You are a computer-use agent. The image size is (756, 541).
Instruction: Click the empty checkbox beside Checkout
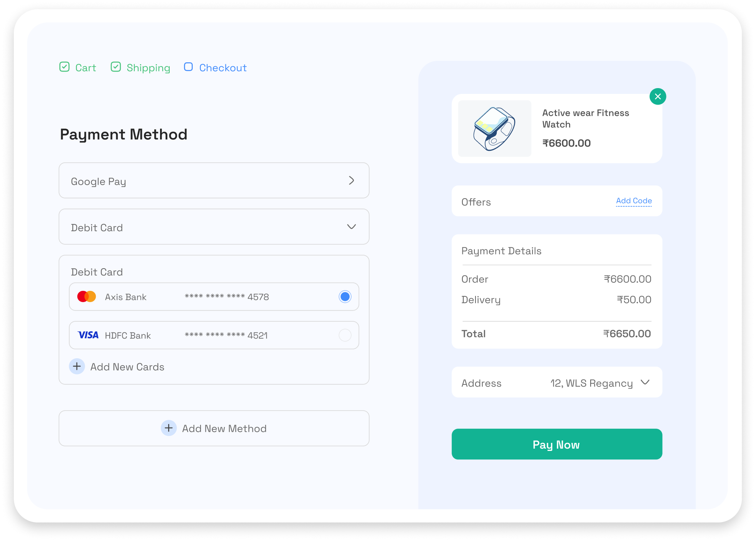[x=189, y=67]
